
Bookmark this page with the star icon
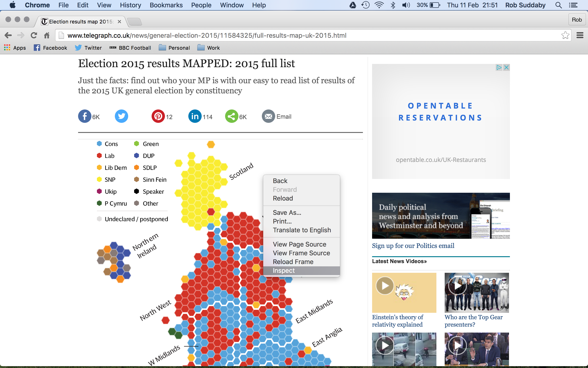565,35
